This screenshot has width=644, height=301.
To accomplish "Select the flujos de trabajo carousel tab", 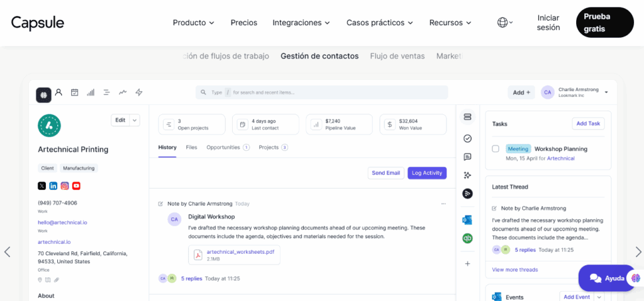I will 226,56.
